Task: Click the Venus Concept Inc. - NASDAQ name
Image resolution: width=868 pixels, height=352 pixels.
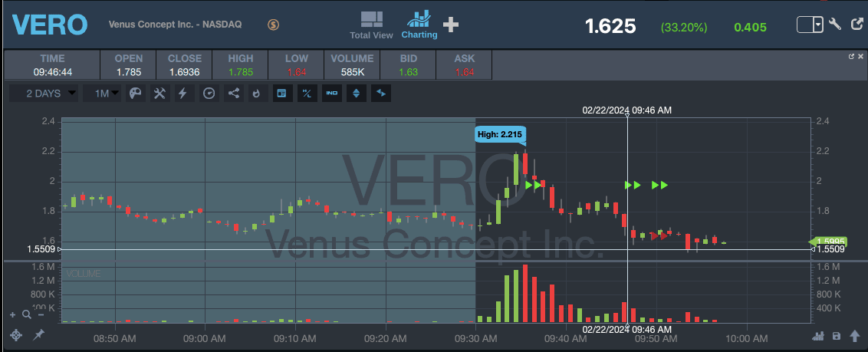Action: click(x=175, y=25)
